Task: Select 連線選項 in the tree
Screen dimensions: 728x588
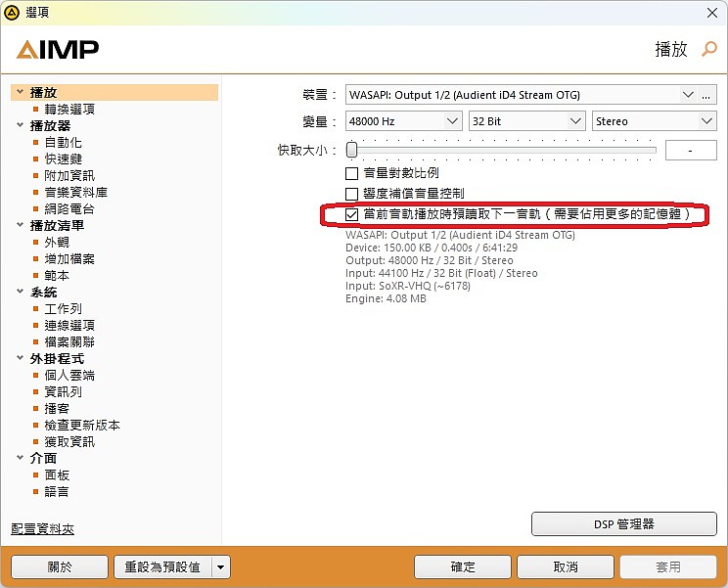Action: 69,326
